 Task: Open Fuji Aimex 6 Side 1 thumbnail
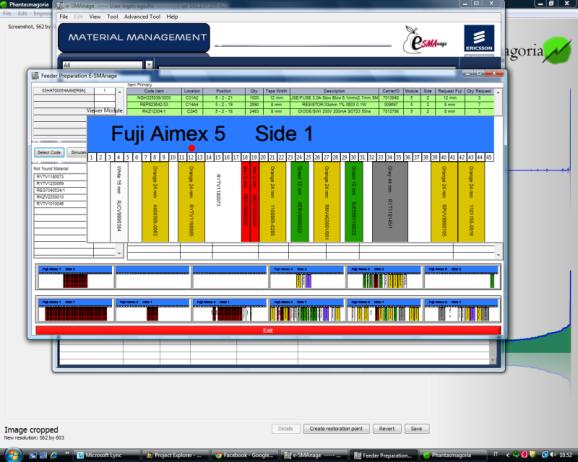(x=462, y=310)
